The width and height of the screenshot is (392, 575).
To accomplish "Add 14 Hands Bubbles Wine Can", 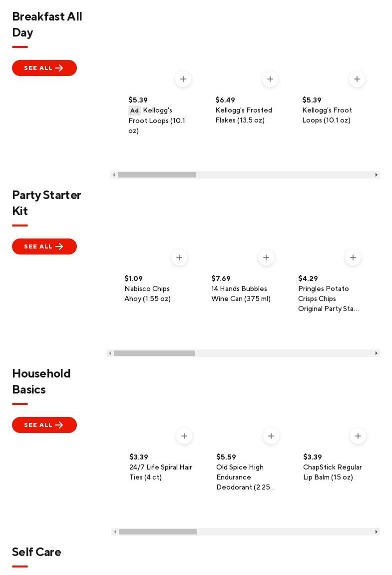I will (266, 257).
